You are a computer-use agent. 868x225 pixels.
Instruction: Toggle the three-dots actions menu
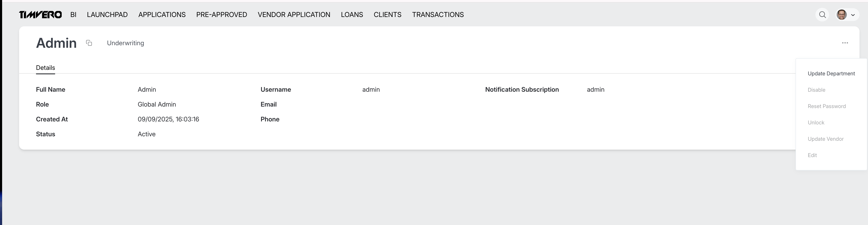coord(845,43)
